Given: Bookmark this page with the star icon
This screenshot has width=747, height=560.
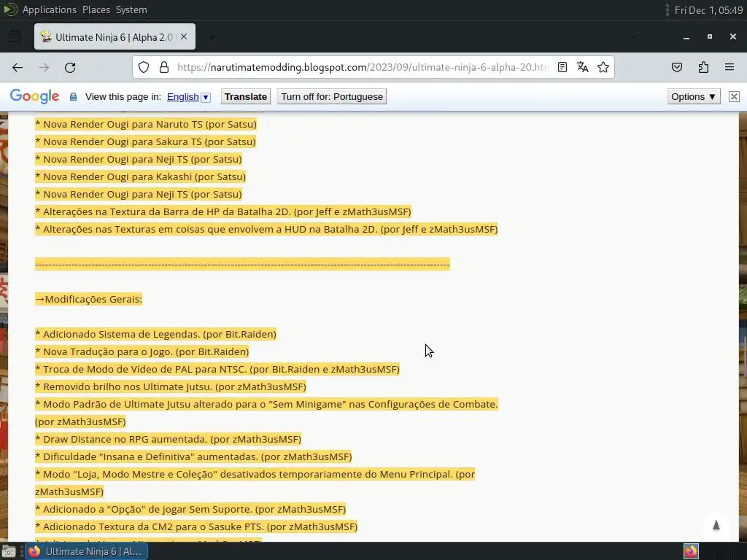Looking at the screenshot, I should 603,67.
